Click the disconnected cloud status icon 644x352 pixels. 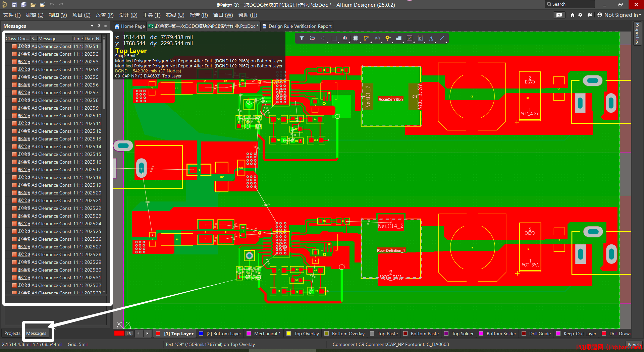point(590,15)
